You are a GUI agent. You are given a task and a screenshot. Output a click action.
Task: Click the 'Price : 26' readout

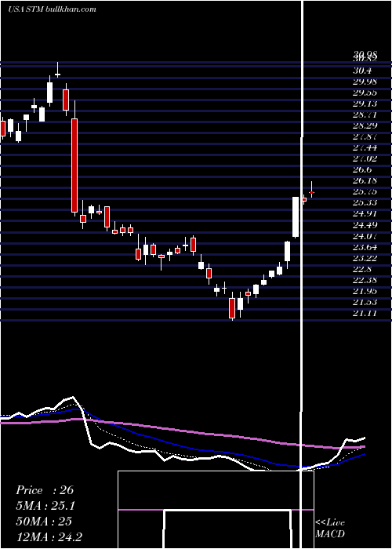click(x=45, y=490)
